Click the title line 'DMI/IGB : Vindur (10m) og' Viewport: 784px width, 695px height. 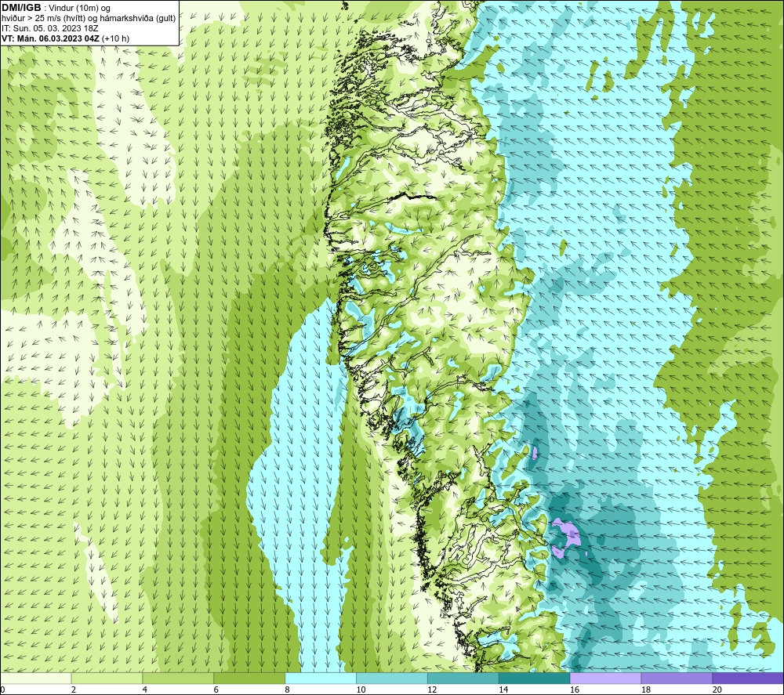coord(56,8)
